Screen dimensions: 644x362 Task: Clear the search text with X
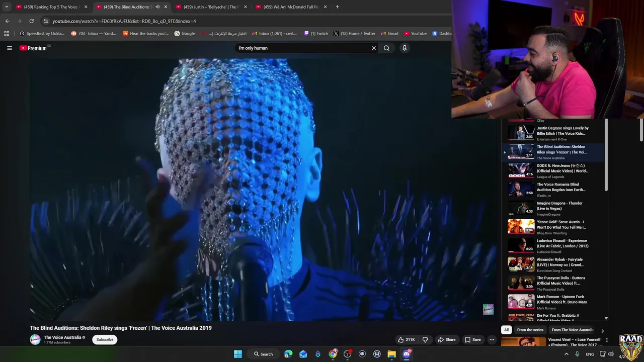point(374,48)
